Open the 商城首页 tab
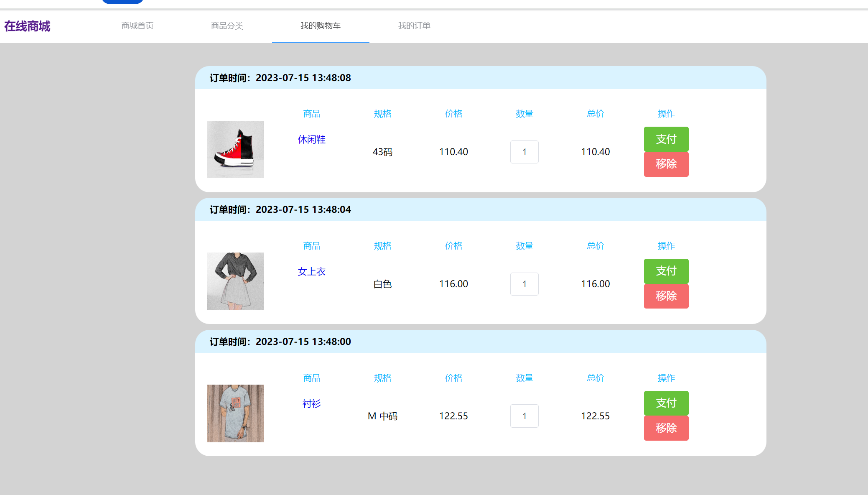 tap(137, 26)
